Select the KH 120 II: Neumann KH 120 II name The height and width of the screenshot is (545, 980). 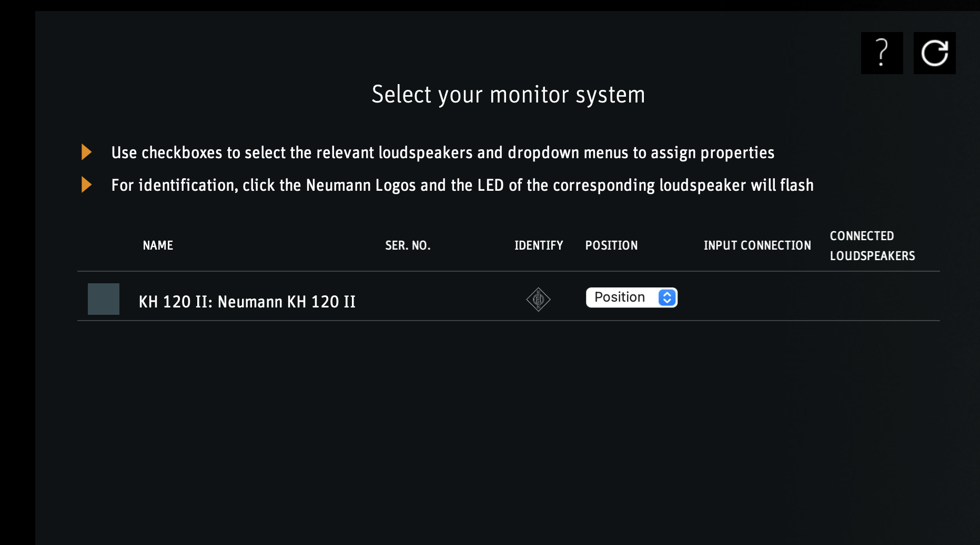click(247, 302)
